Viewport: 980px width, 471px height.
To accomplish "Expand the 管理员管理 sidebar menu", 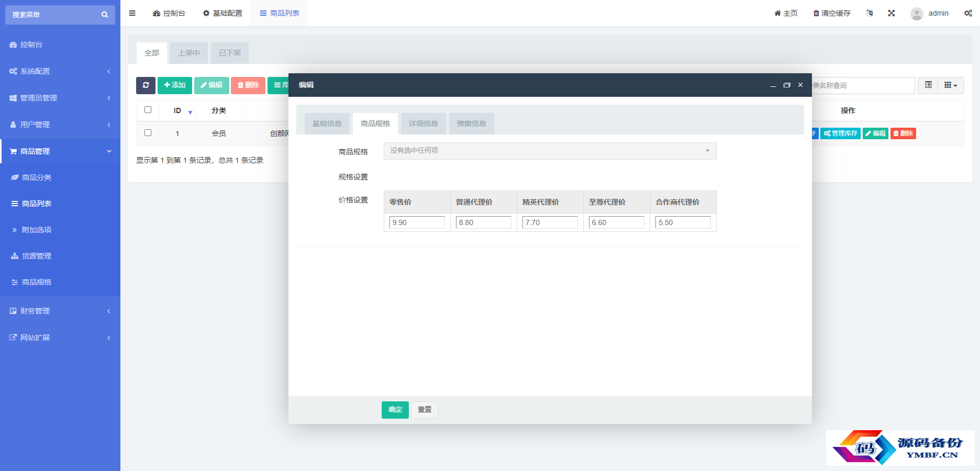I will 60,98.
